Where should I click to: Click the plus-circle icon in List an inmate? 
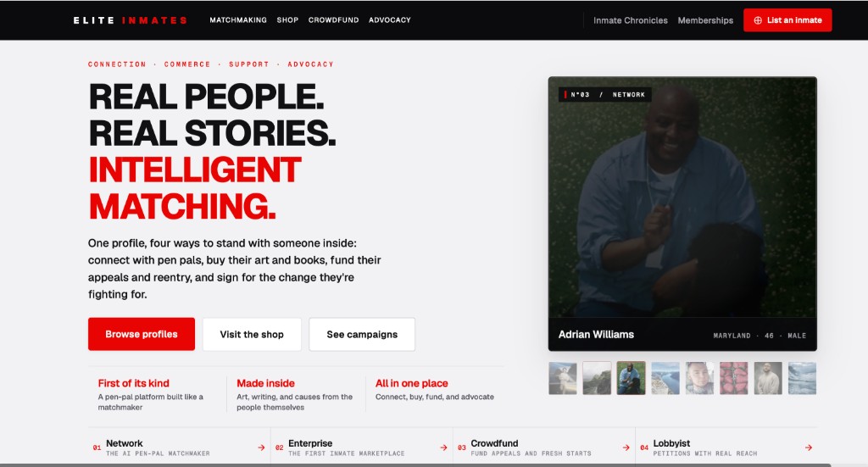(x=758, y=20)
